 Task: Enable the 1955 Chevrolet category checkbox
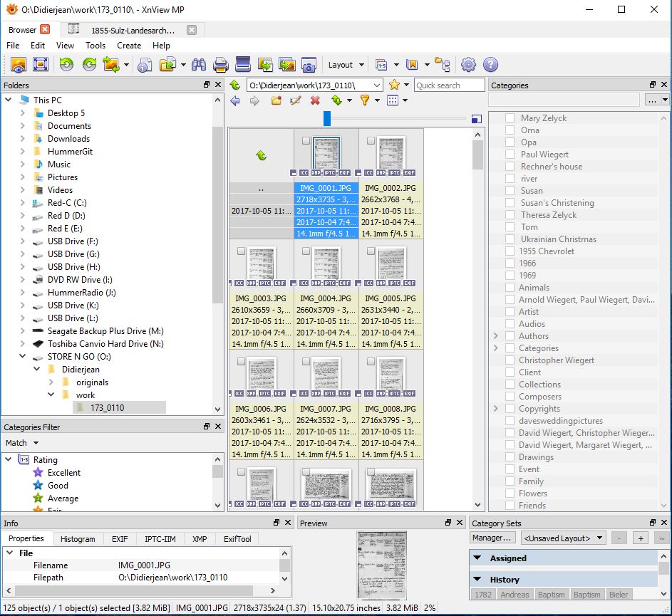click(x=510, y=251)
